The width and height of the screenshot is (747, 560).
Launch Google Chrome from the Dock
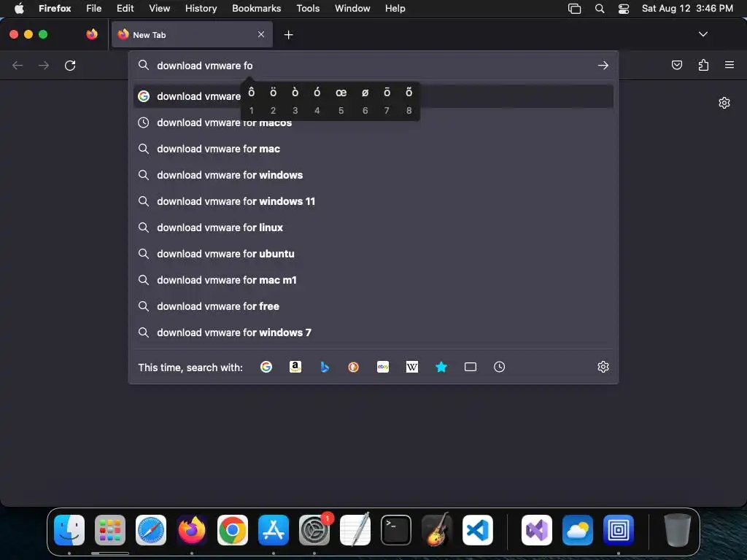pos(233,530)
